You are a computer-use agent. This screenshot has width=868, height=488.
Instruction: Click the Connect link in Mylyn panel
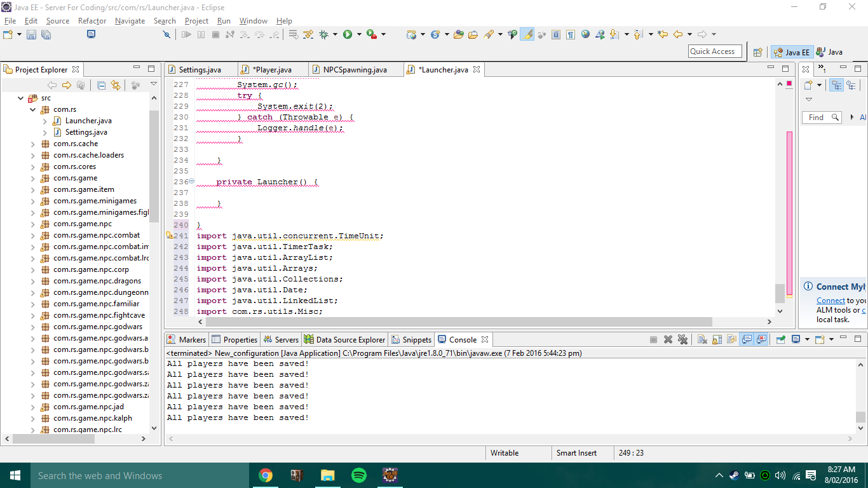pos(831,301)
